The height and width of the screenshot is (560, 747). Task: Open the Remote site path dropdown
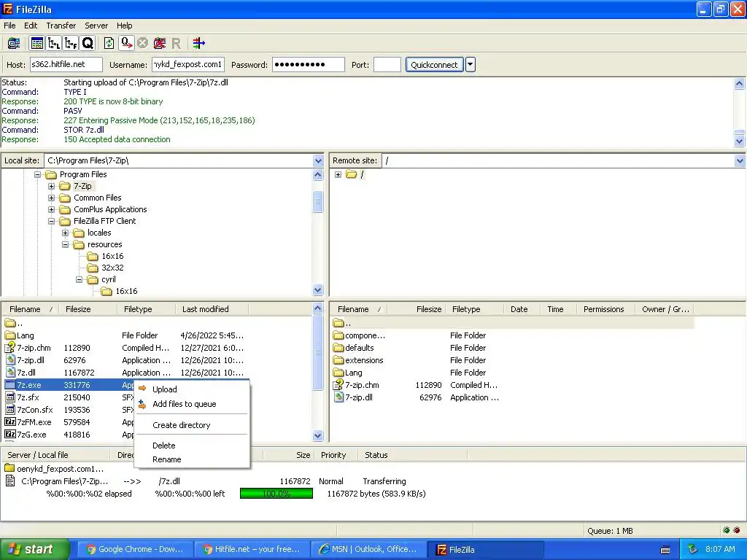740,160
